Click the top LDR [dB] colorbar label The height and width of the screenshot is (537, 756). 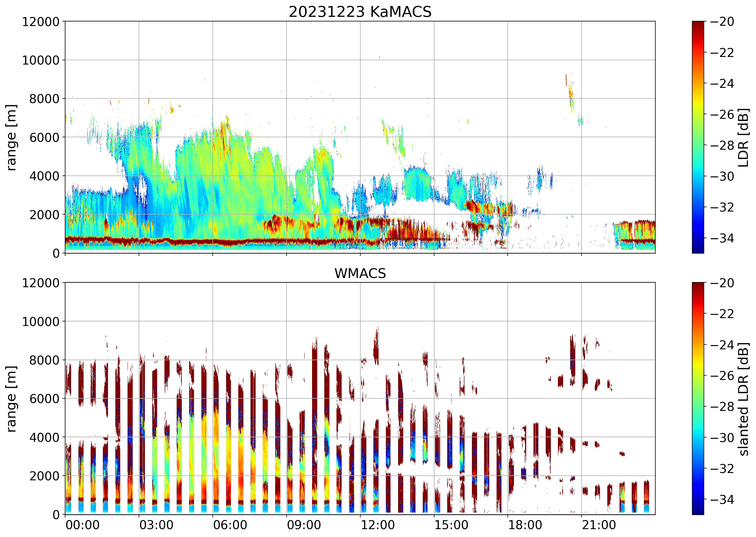pyautogui.click(x=743, y=137)
